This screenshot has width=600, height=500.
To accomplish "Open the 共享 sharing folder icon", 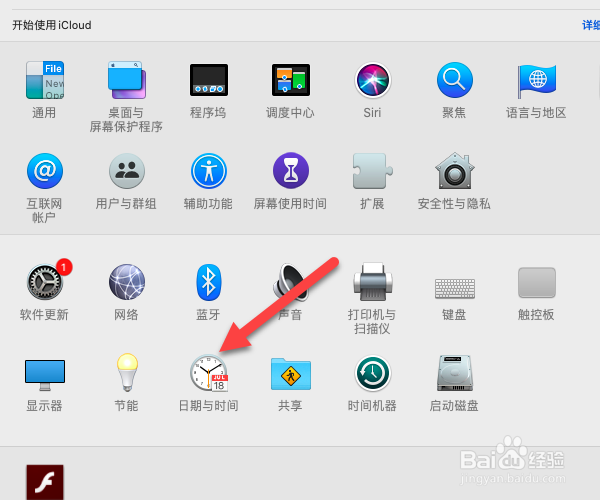I will 291,374.
